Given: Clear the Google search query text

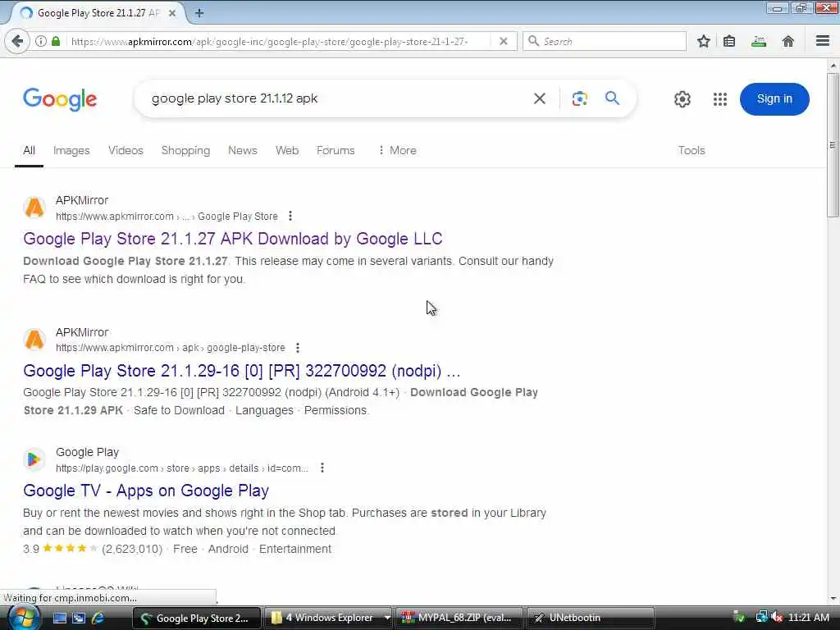Looking at the screenshot, I should (x=540, y=98).
